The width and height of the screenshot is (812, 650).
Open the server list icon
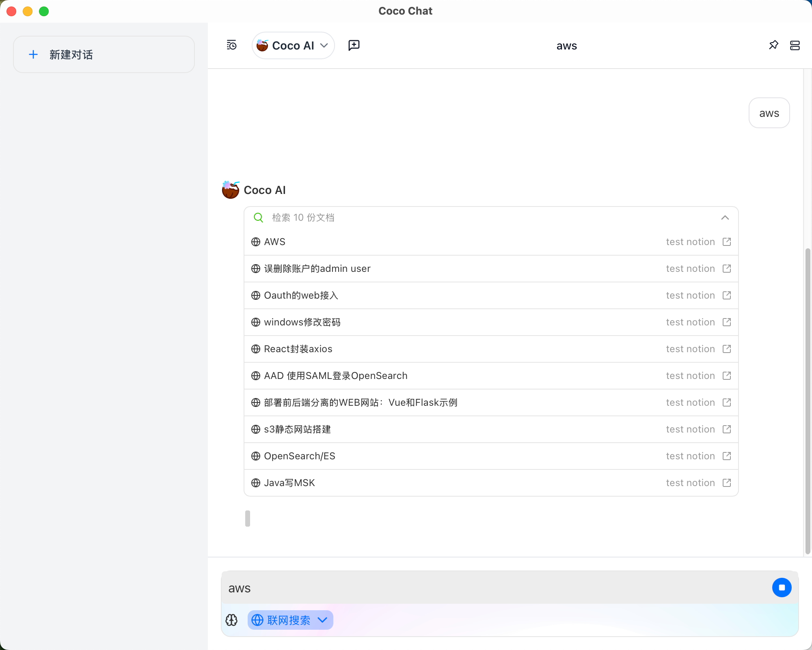[x=795, y=45]
